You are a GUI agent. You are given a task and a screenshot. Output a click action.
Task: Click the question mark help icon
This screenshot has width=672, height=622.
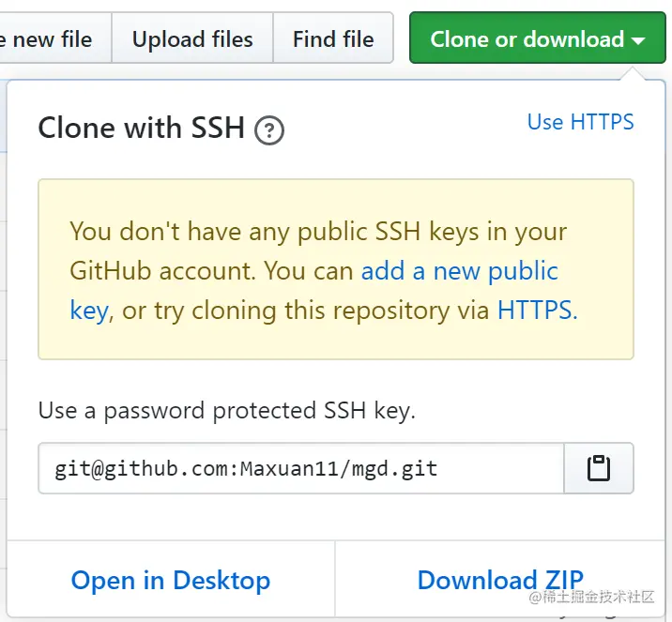[x=269, y=130]
